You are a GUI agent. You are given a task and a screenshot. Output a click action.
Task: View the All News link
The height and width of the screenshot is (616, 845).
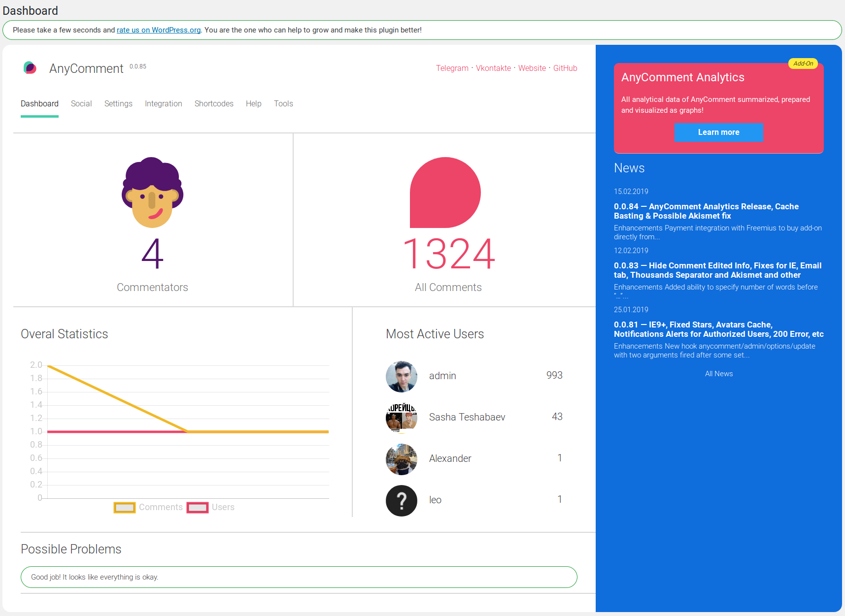[x=719, y=374]
